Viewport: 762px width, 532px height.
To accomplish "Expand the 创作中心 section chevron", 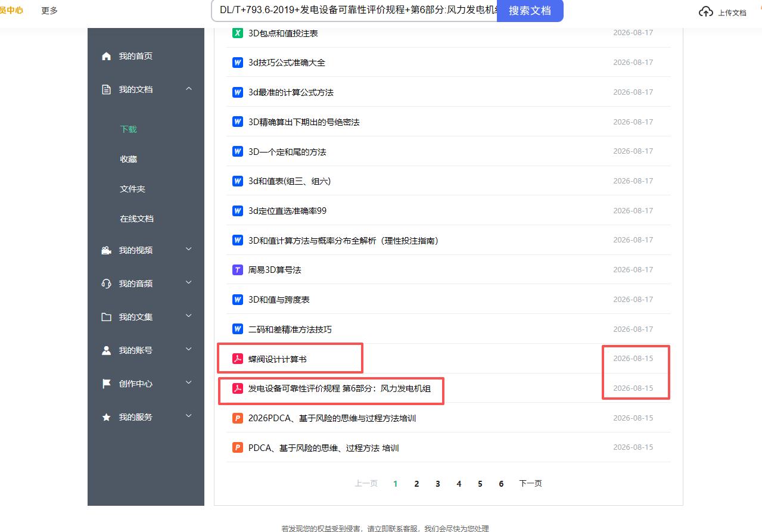I will pos(189,382).
